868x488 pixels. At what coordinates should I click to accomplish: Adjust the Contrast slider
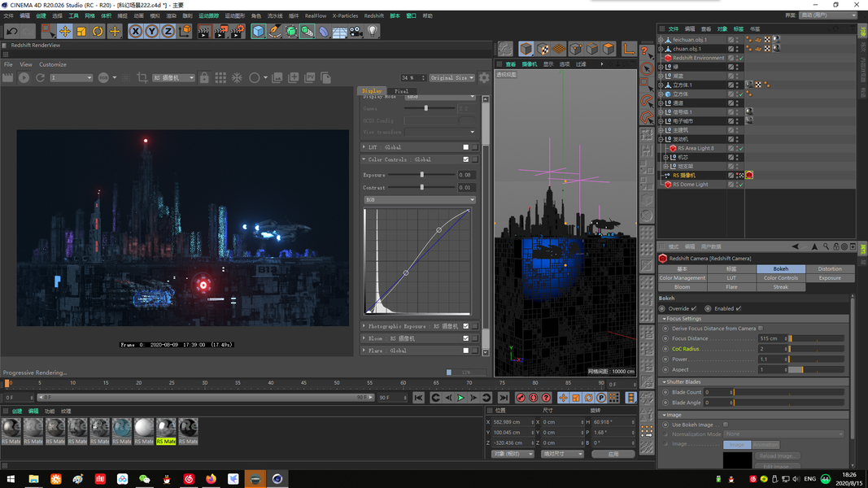click(422, 188)
